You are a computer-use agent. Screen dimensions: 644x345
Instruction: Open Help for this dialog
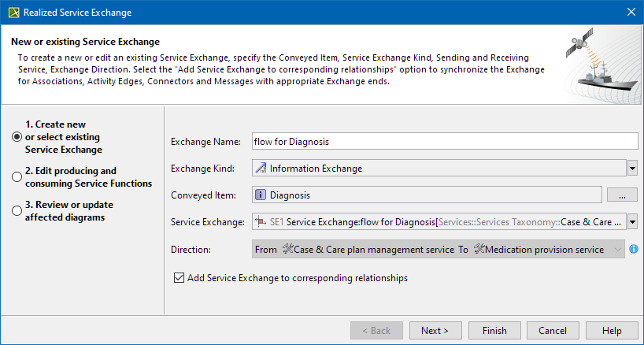pos(611,331)
